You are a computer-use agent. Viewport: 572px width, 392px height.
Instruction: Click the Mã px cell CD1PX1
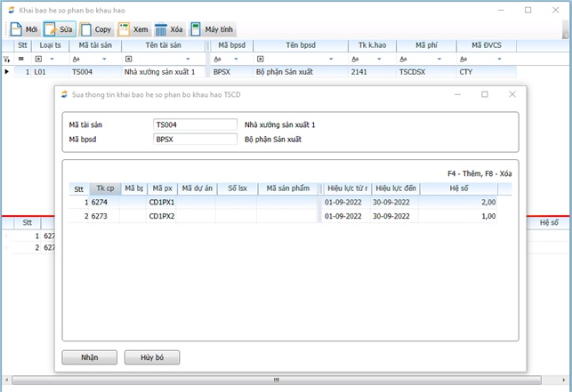click(x=162, y=203)
